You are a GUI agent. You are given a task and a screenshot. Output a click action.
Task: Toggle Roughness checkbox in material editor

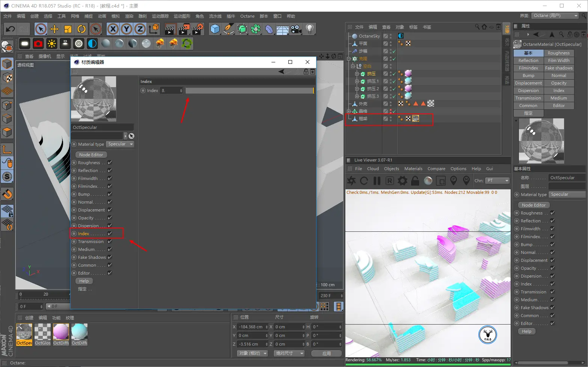click(x=110, y=163)
